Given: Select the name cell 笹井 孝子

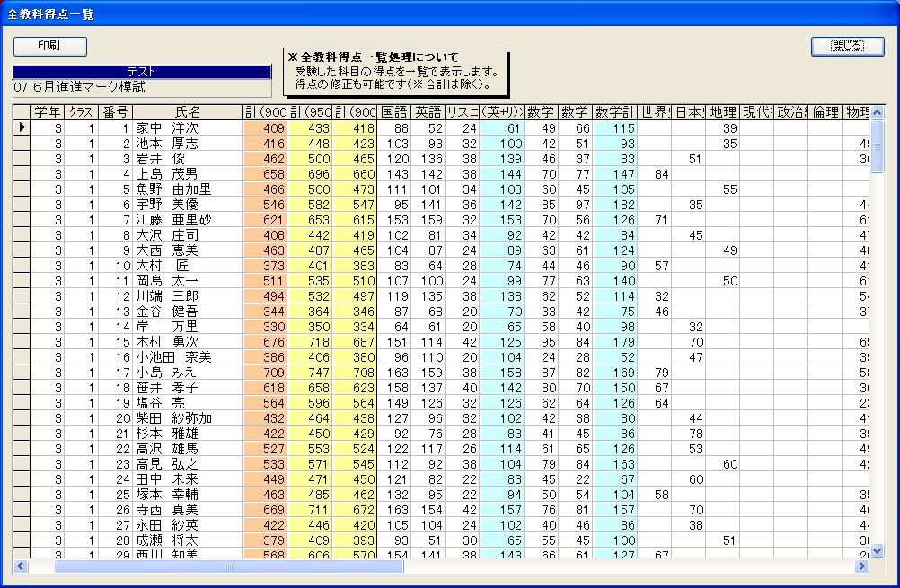Looking at the screenshot, I should [x=187, y=388].
